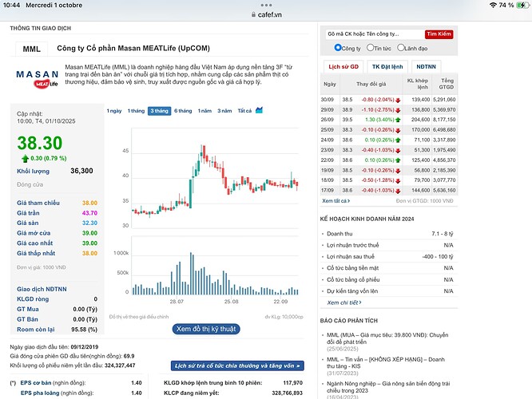The image size is (532, 399).
Task: Click the volume bar chart
Action: click(x=215, y=266)
